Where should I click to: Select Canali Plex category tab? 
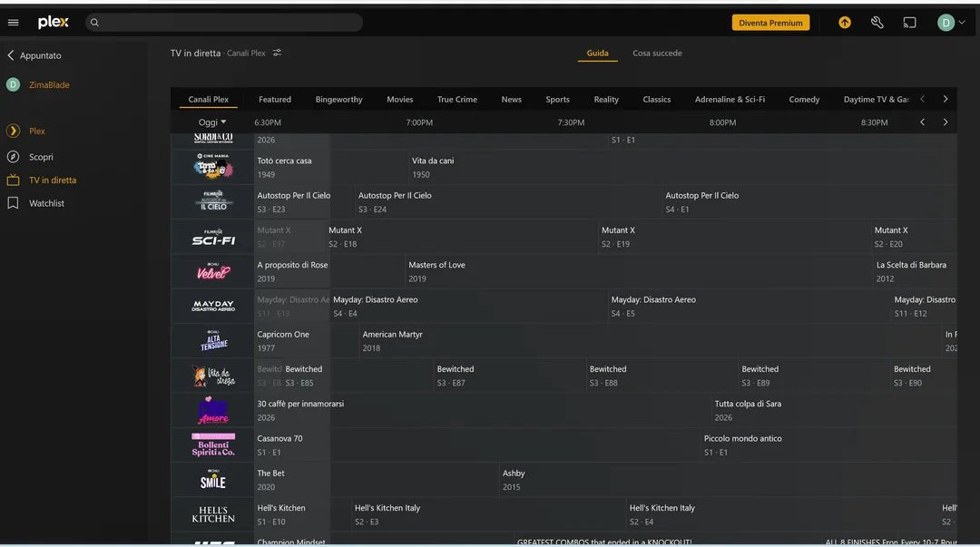coord(208,100)
